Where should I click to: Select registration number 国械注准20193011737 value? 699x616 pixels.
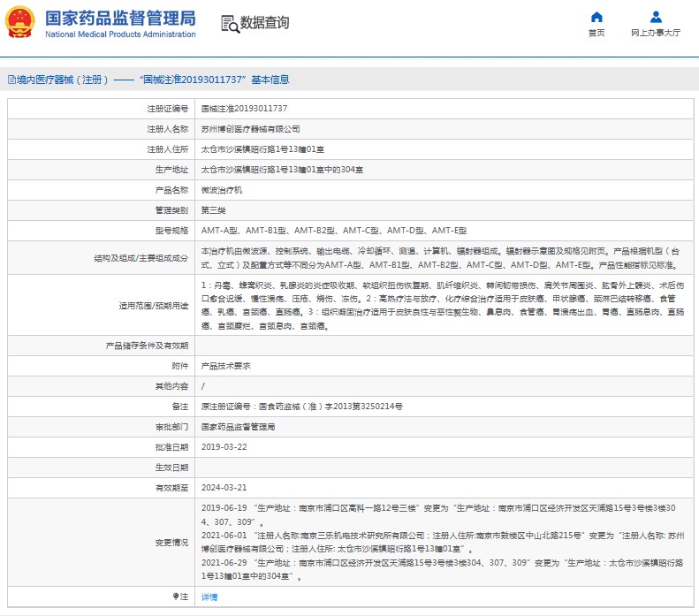pyautogui.click(x=244, y=109)
